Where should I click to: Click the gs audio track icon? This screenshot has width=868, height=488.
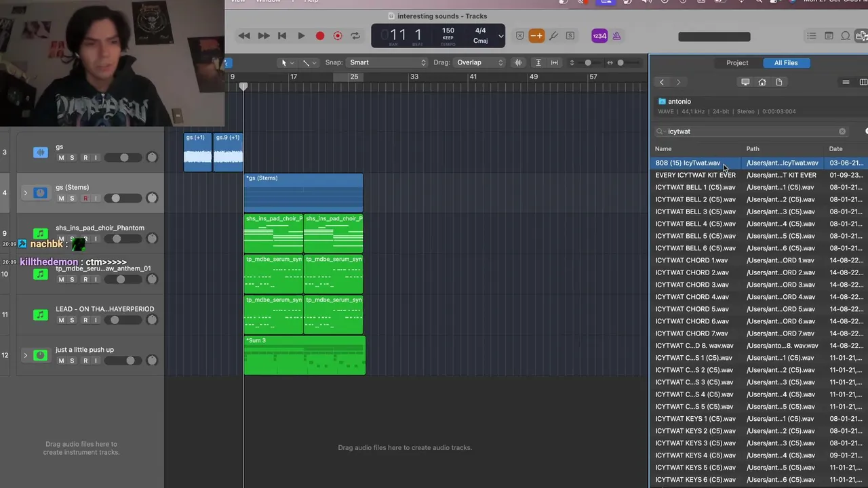pos(41,152)
